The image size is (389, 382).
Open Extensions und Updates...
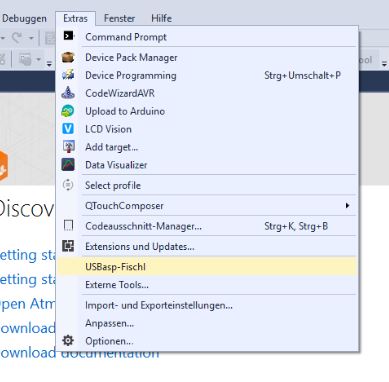(207, 247)
